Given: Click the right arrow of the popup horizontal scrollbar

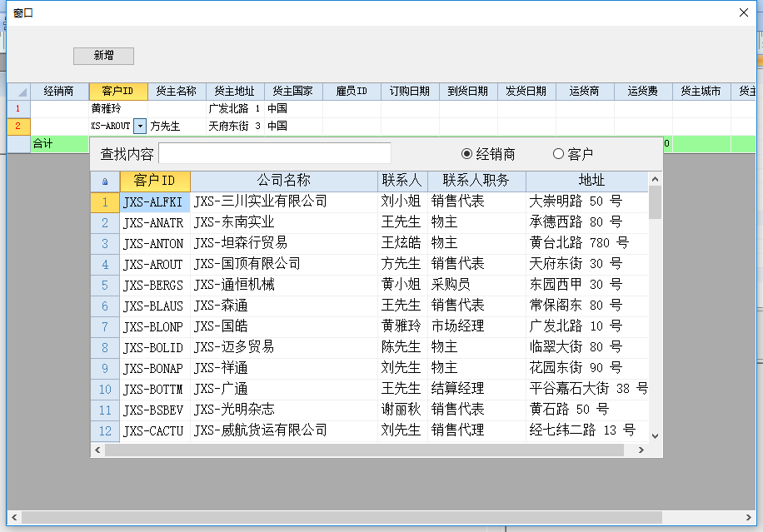Looking at the screenshot, I should point(641,450).
